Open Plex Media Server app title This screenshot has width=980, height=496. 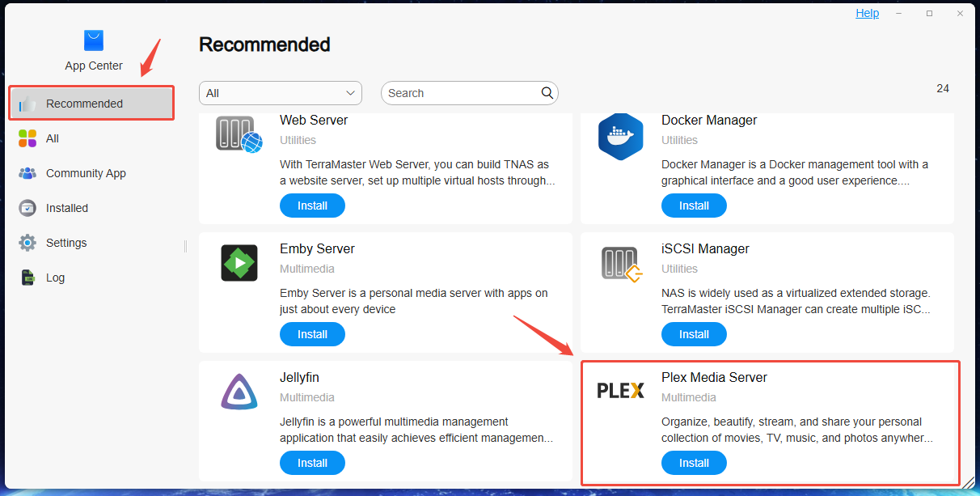714,377
